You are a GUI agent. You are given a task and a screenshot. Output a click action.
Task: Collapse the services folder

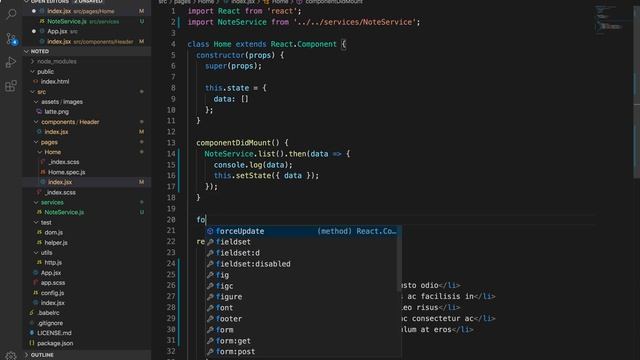[52, 202]
